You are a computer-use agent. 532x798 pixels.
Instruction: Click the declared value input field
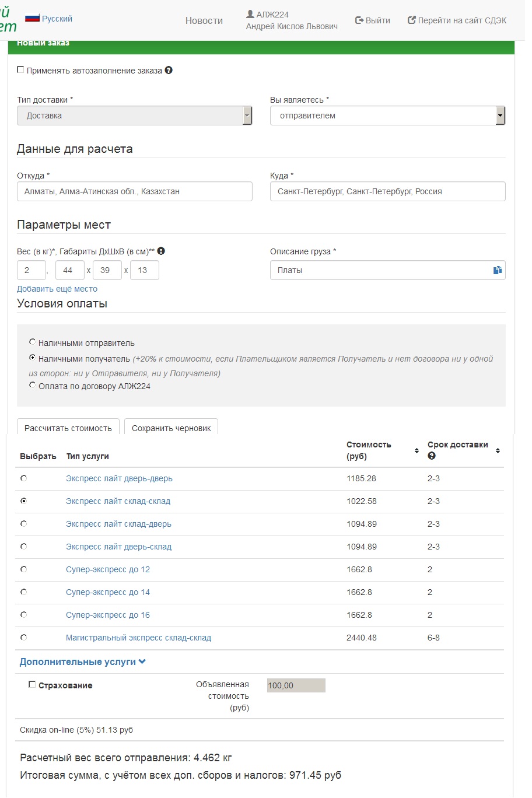pyautogui.click(x=296, y=685)
